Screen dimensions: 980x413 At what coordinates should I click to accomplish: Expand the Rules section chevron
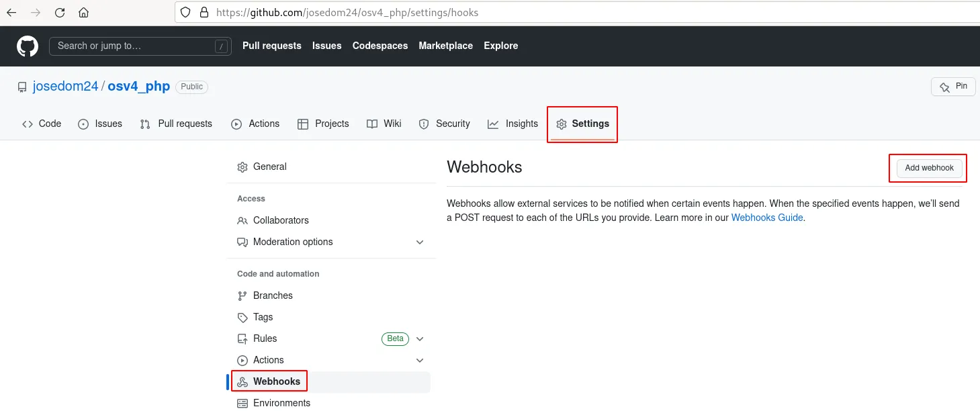point(420,339)
